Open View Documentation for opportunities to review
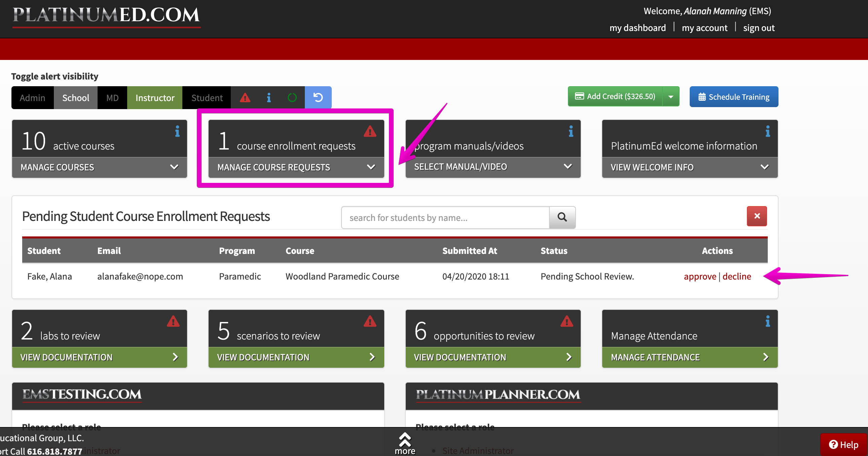The height and width of the screenshot is (456, 868). [x=493, y=357]
